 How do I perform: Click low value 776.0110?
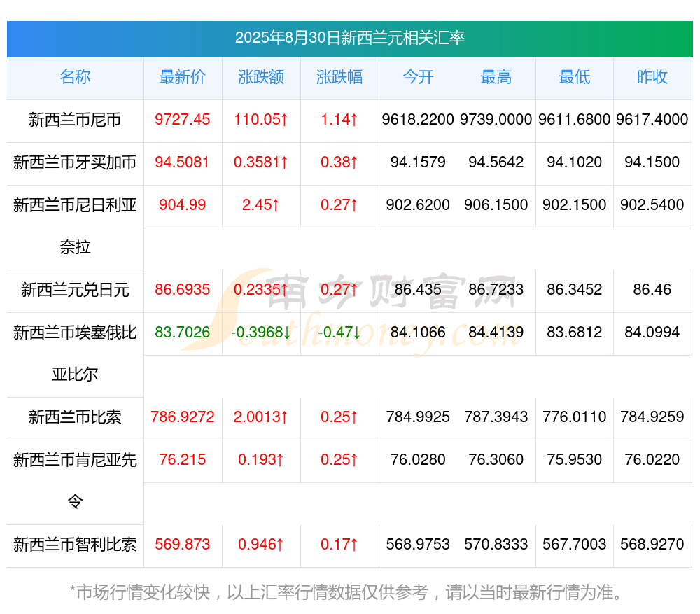point(575,417)
